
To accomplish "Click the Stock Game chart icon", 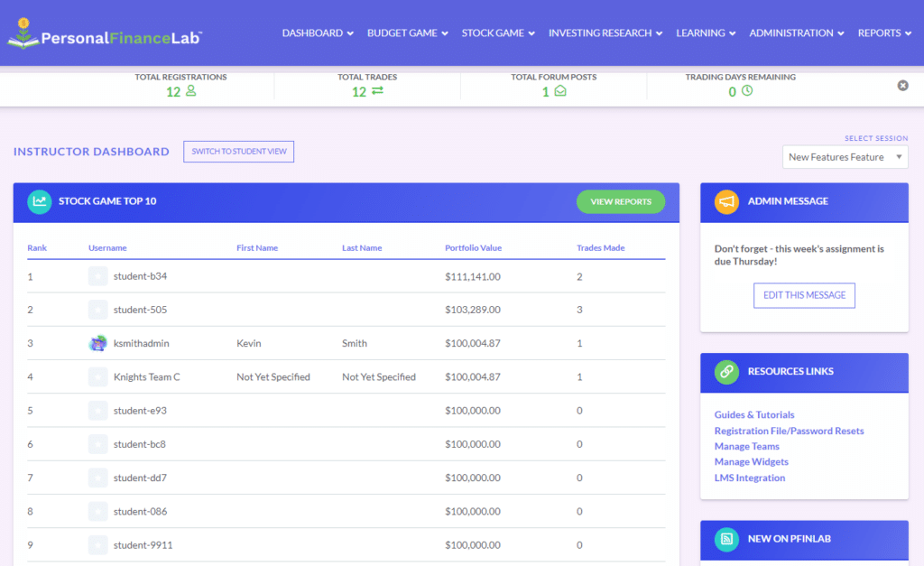I will (x=40, y=201).
